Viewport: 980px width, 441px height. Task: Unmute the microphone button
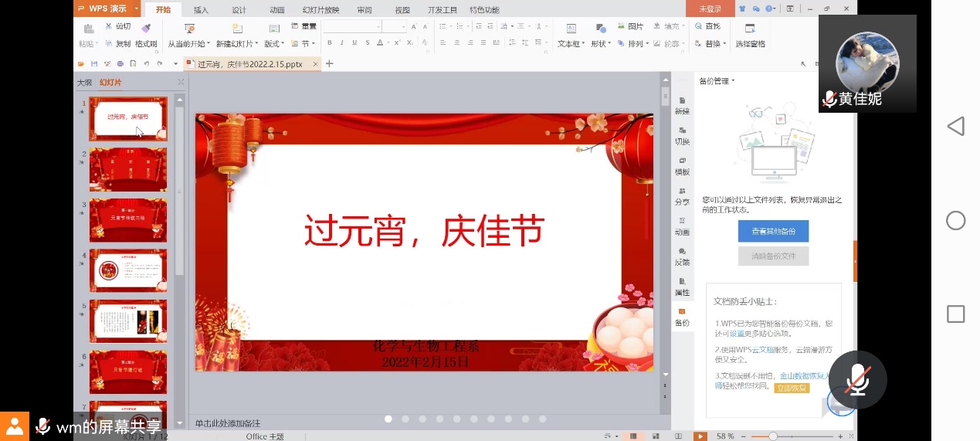click(x=857, y=380)
